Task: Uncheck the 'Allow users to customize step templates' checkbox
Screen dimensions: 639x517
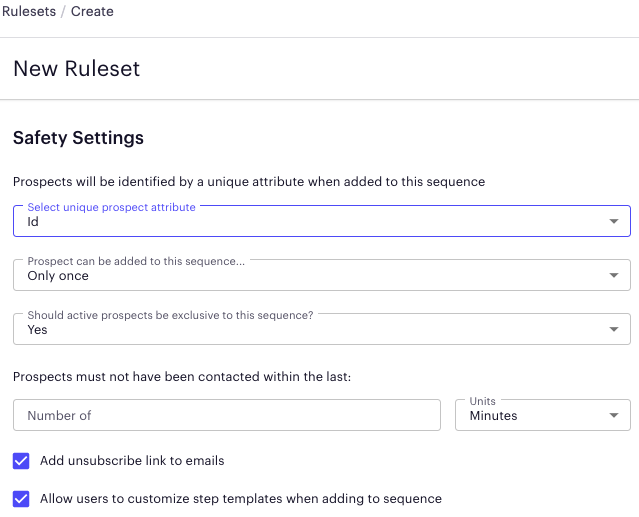Action: pyautogui.click(x=21, y=498)
